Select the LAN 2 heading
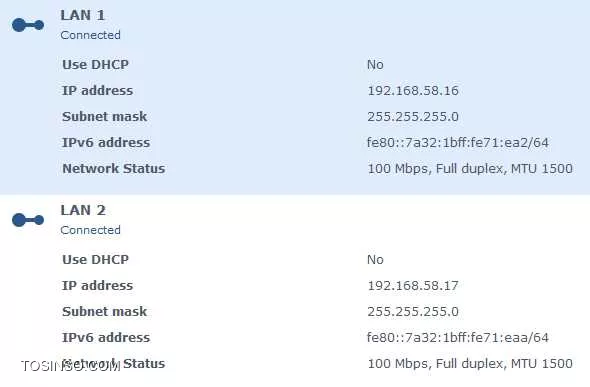 click(x=83, y=210)
